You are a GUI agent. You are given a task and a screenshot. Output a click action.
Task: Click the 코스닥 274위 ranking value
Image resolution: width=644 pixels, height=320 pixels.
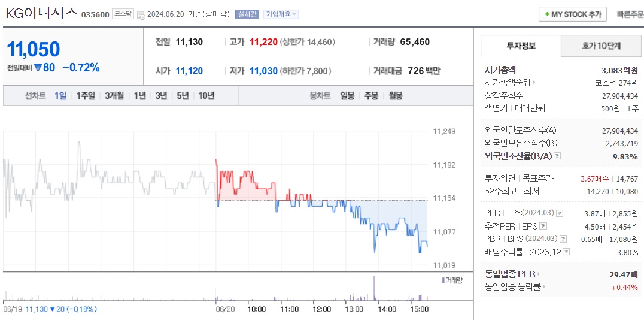616,83
